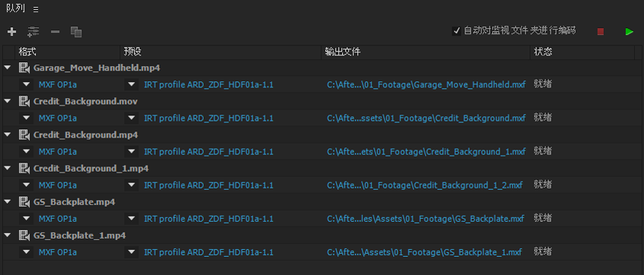Open preset dropdown for GS_Backplate.mp4 output

(132, 220)
